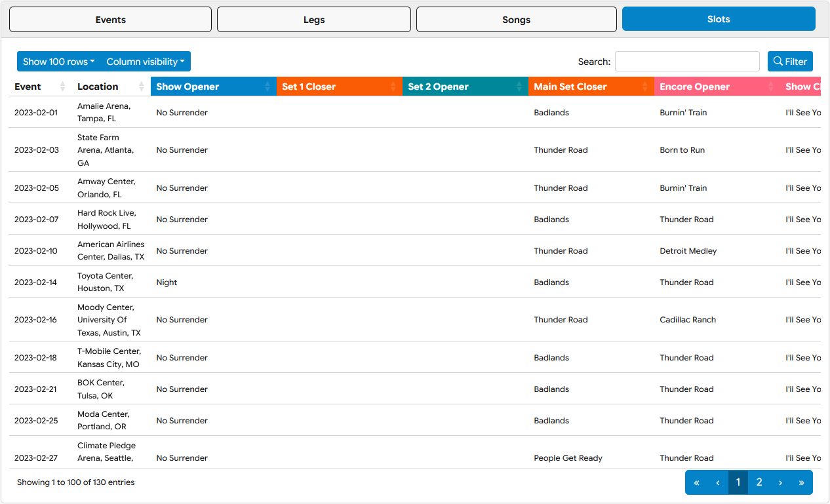Sort by the Show Opener column arrows

point(267,87)
